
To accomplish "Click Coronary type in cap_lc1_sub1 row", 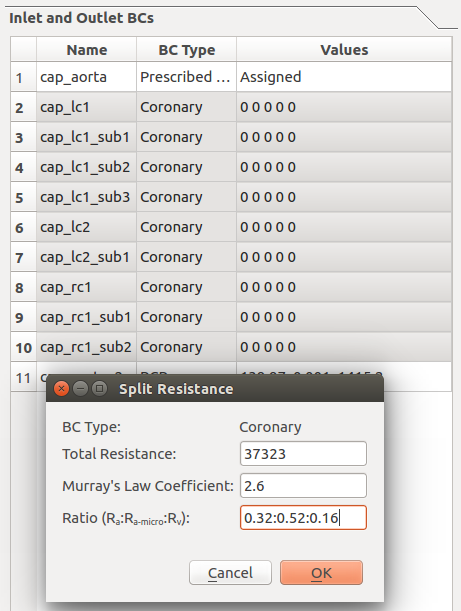I will coord(187,137).
